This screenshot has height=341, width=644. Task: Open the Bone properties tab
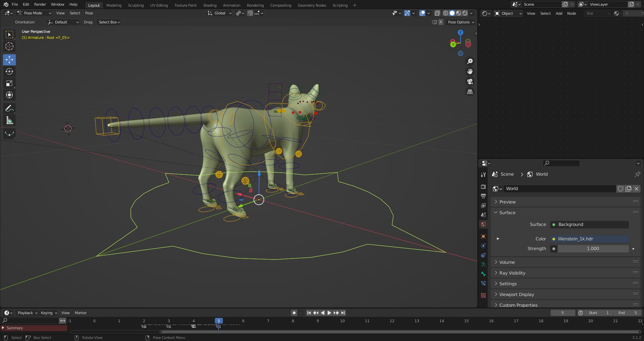[x=483, y=274]
